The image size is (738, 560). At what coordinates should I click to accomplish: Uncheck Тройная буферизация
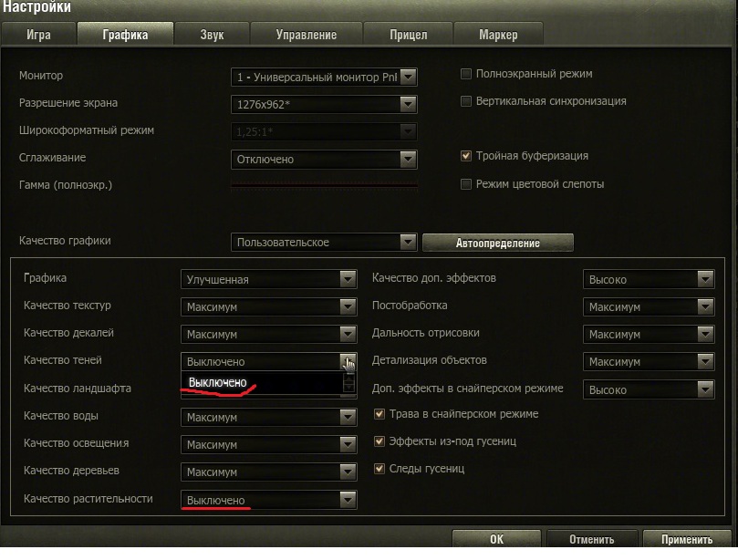coord(466,156)
